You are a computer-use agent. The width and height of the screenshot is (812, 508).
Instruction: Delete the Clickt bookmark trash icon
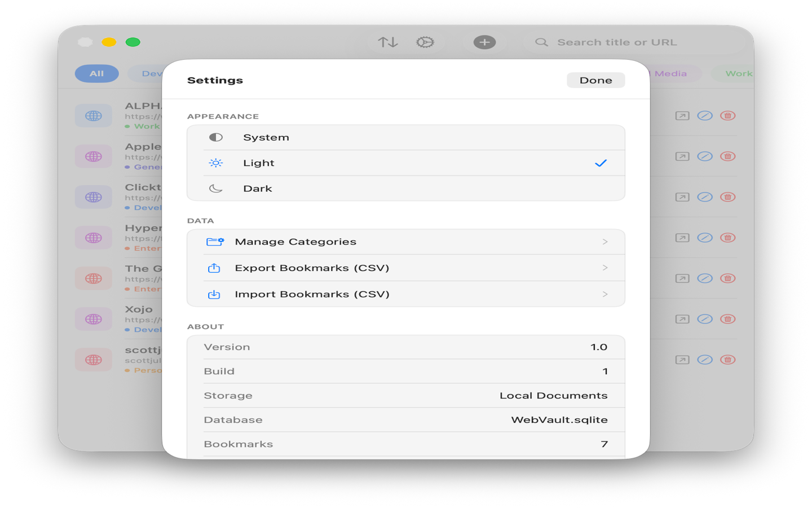(728, 197)
